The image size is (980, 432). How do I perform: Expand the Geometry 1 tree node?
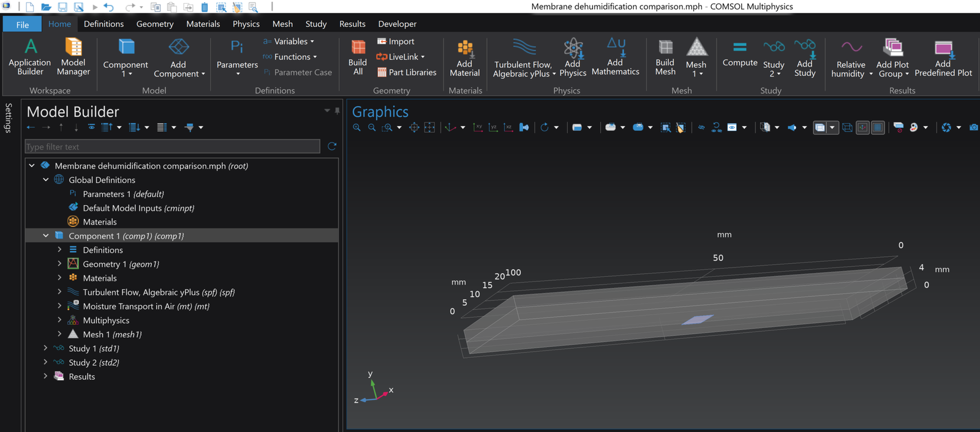pos(59,264)
